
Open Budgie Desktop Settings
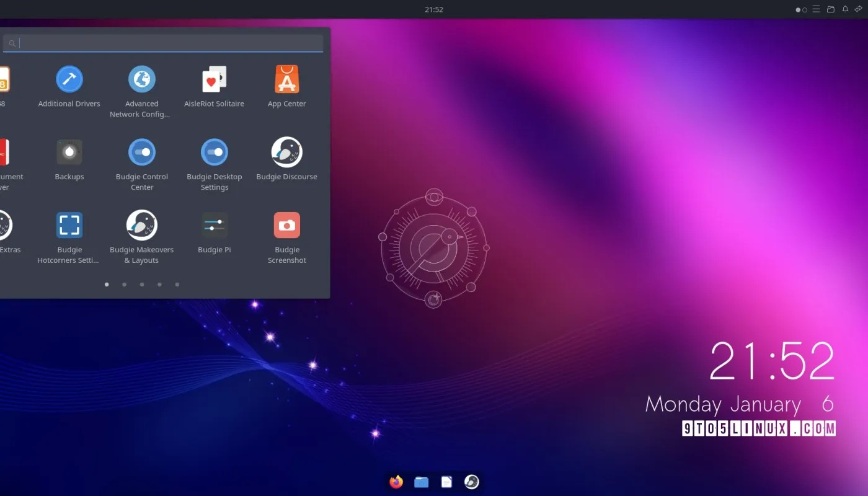[215, 152]
